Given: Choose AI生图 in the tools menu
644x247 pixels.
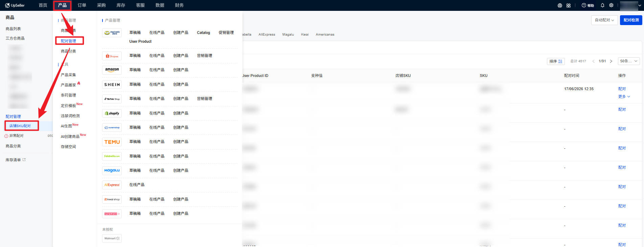Looking at the screenshot, I should 66,126.
